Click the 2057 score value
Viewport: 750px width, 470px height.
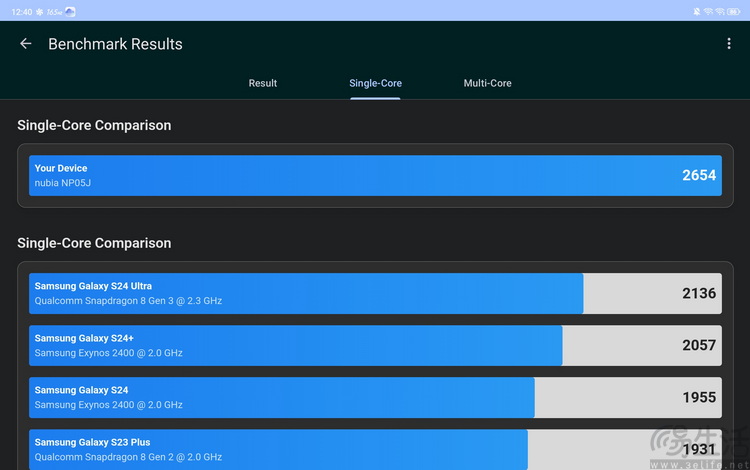(x=699, y=345)
